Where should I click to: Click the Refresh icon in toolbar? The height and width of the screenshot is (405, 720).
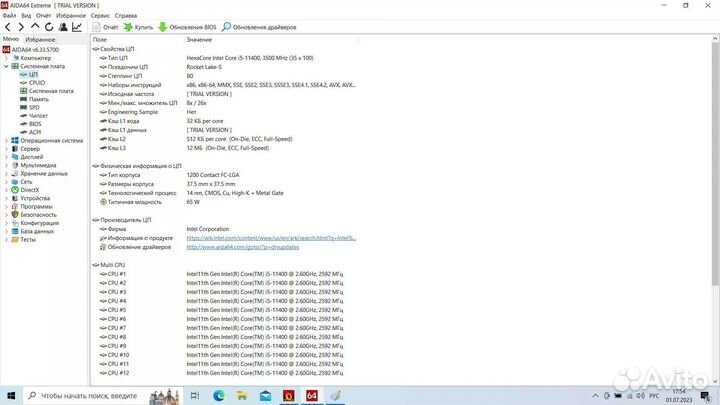[x=47, y=27]
